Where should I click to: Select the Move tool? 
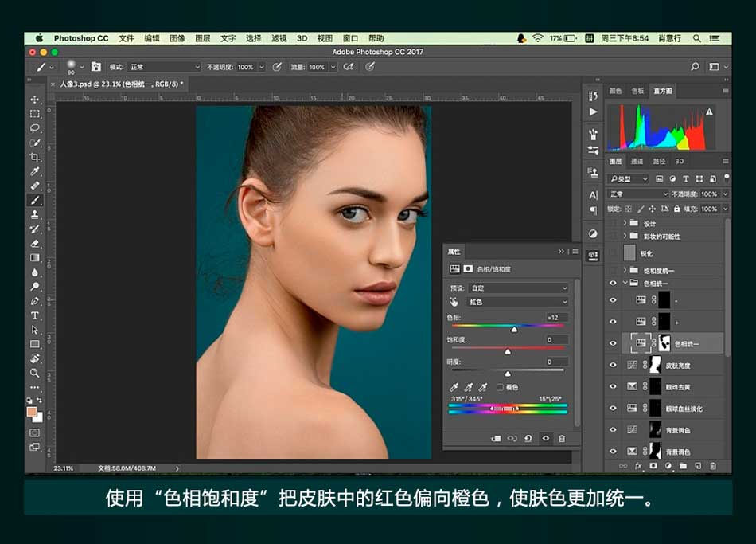pos(35,100)
